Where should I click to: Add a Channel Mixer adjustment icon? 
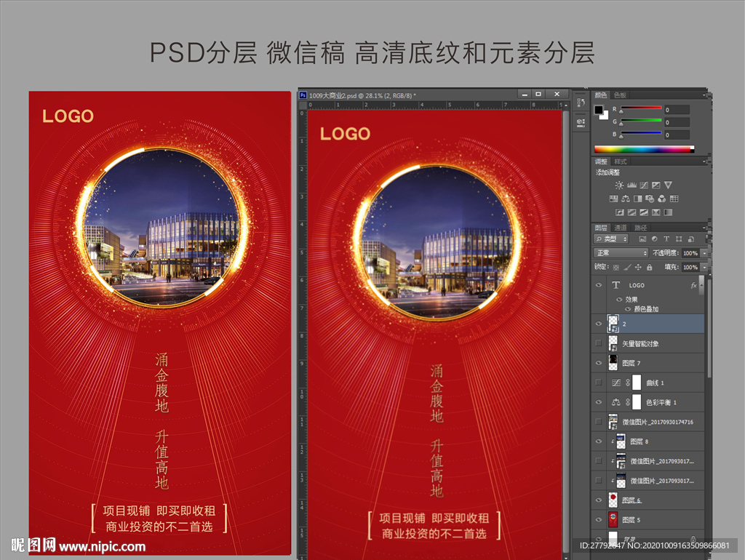662,199
